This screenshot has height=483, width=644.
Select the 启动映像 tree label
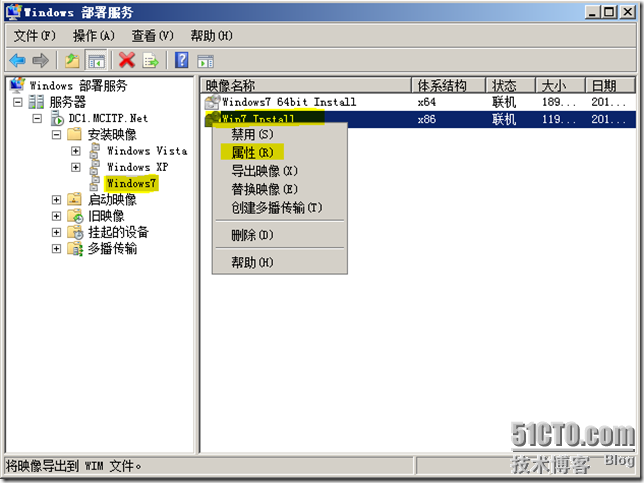pos(112,200)
